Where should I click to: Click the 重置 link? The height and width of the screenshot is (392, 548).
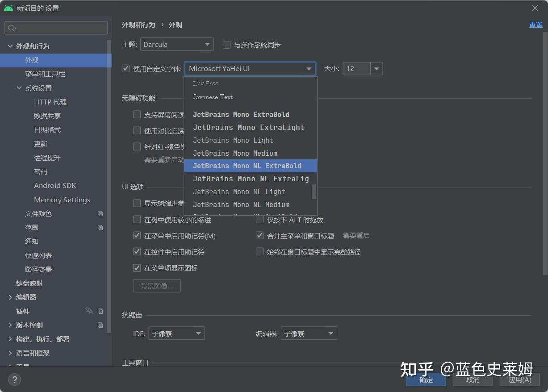536,25
